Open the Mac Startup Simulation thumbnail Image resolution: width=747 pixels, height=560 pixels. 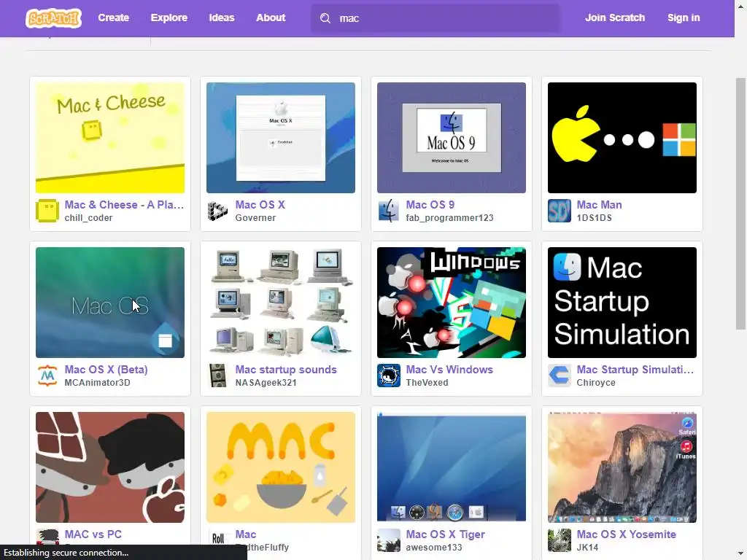pos(622,303)
